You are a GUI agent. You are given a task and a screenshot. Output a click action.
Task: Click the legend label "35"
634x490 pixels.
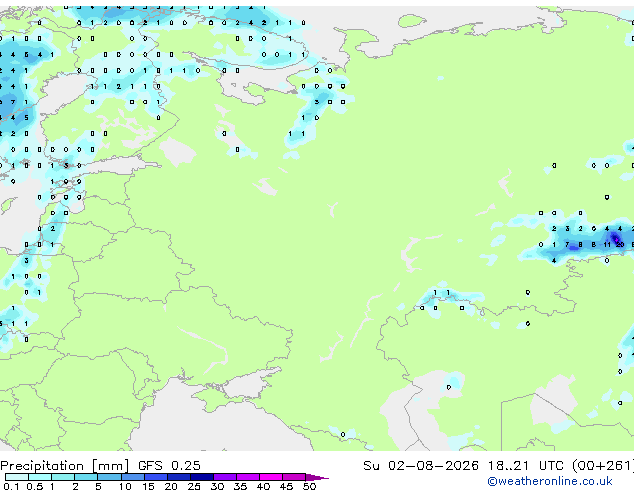click(x=240, y=486)
